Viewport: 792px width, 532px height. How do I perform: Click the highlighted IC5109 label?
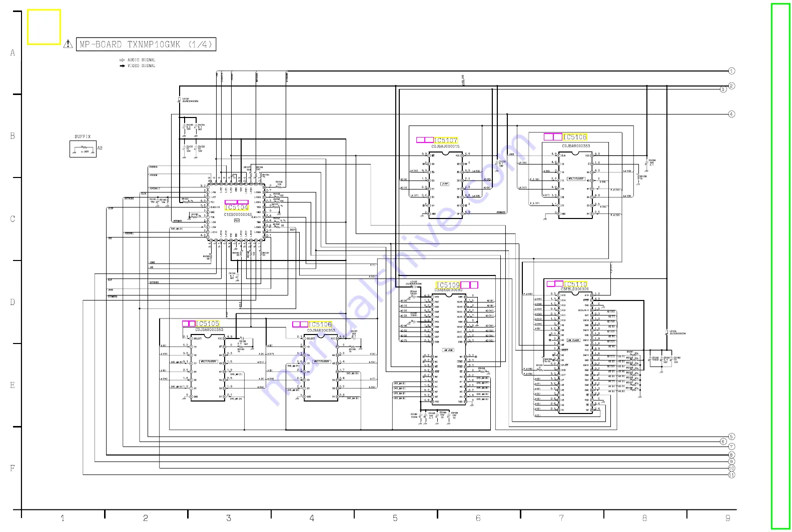coord(448,285)
